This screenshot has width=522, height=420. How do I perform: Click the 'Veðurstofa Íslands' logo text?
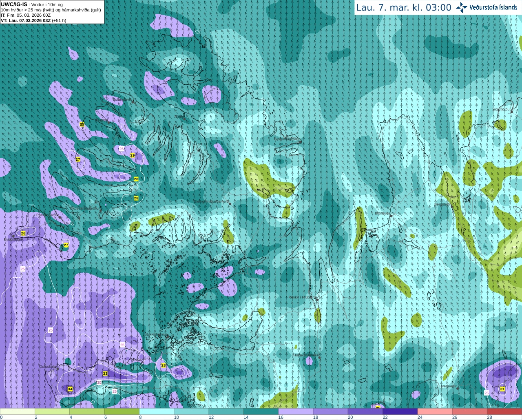493,7
